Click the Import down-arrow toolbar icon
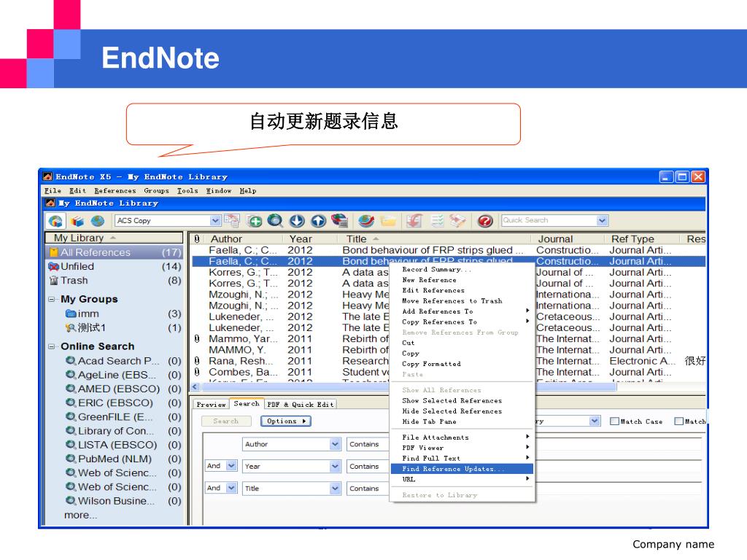This screenshot has height=560, width=747. point(297,221)
